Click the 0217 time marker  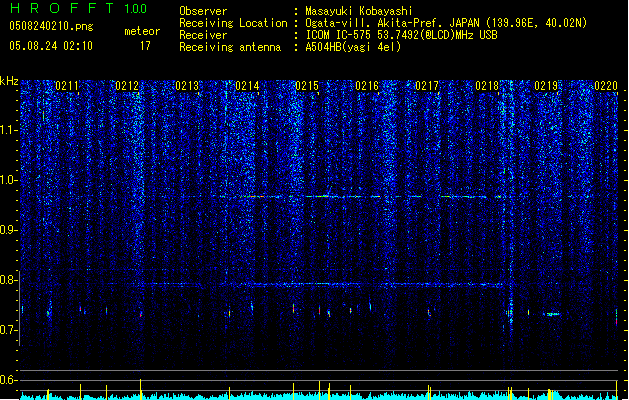[x=427, y=85]
